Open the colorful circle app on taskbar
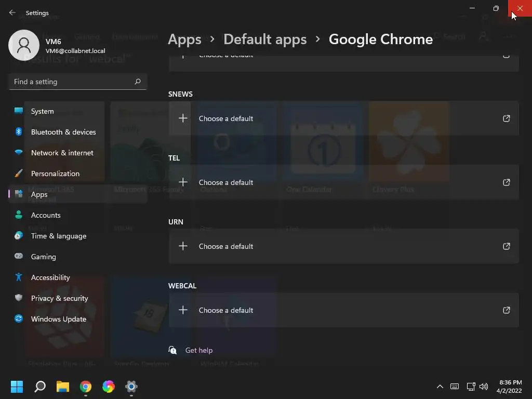532x399 pixels. [x=109, y=387]
